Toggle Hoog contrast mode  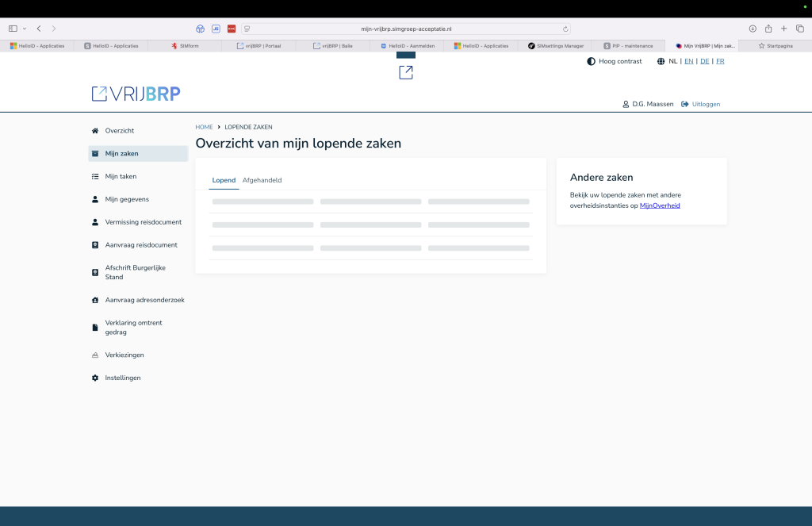pyautogui.click(x=615, y=61)
